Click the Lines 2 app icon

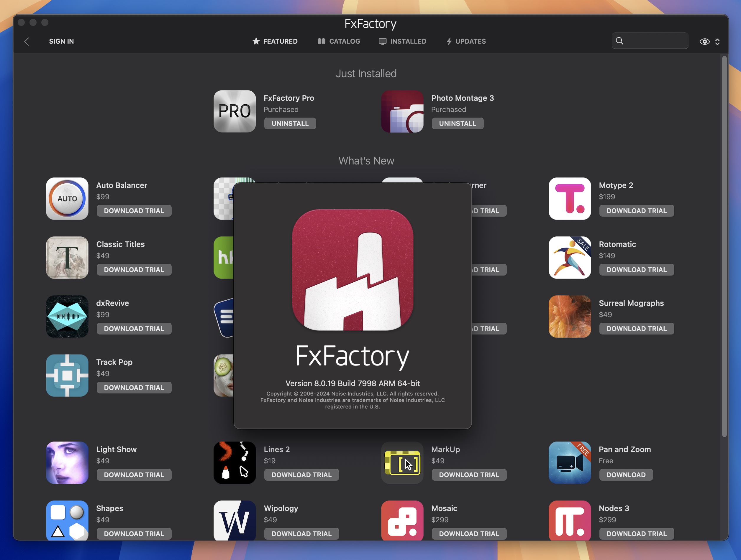(235, 463)
